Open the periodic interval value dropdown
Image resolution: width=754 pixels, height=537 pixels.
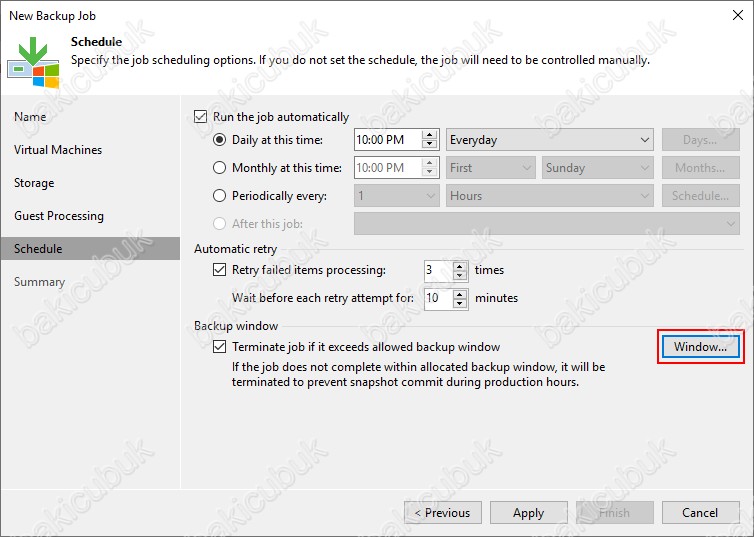(397, 196)
